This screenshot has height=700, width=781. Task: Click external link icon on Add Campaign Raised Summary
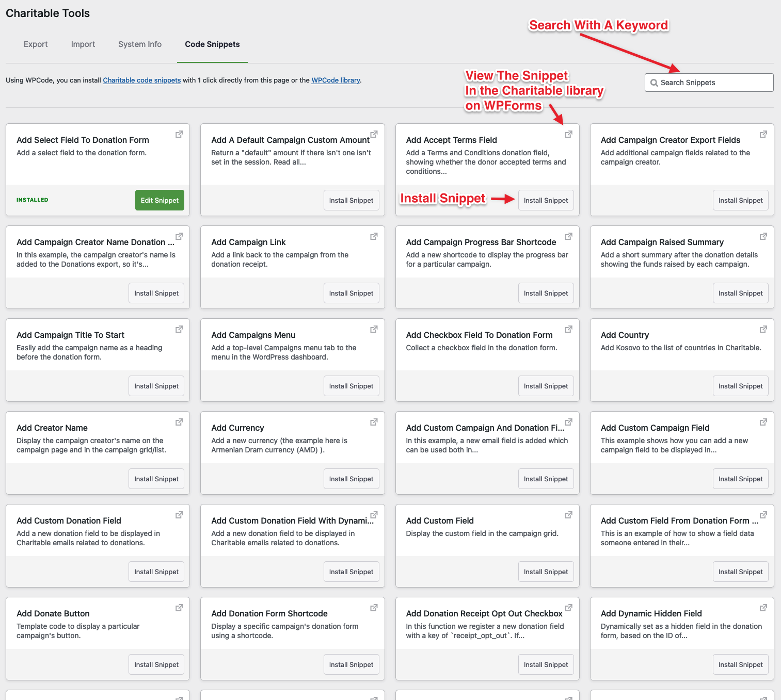pyautogui.click(x=763, y=236)
